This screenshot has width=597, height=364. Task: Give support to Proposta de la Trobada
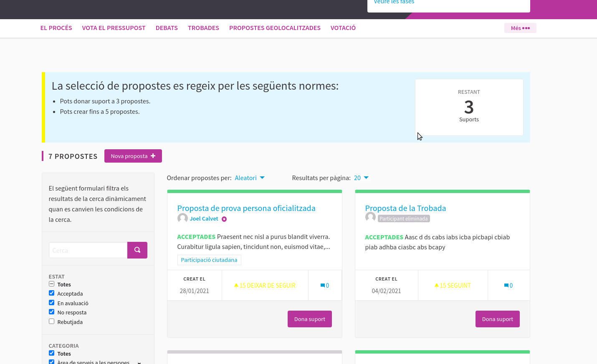click(x=497, y=319)
